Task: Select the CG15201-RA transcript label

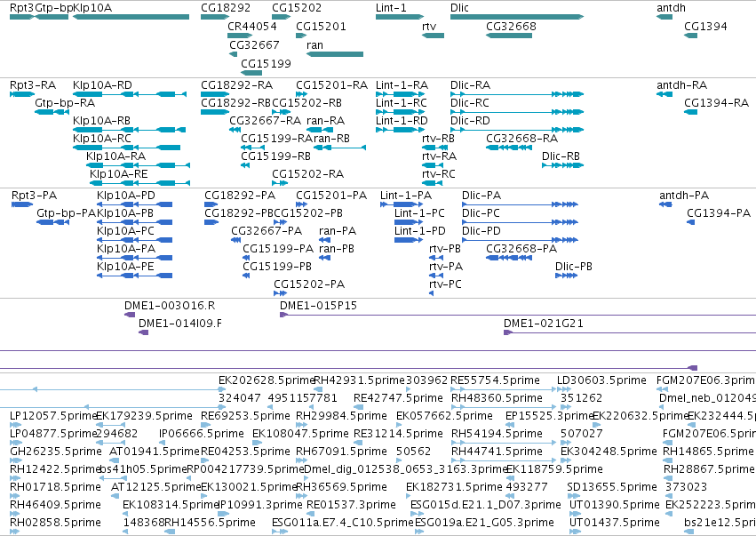Action: click(331, 85)
